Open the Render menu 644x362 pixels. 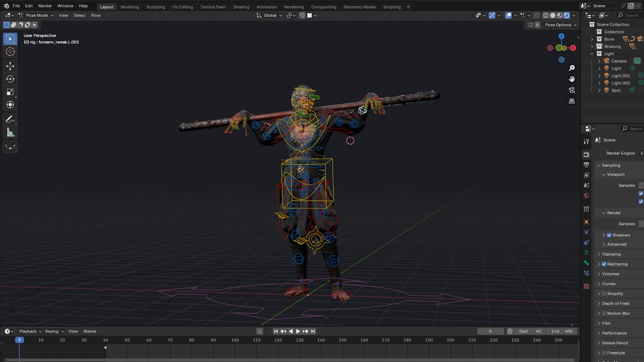tap(45, 6)
